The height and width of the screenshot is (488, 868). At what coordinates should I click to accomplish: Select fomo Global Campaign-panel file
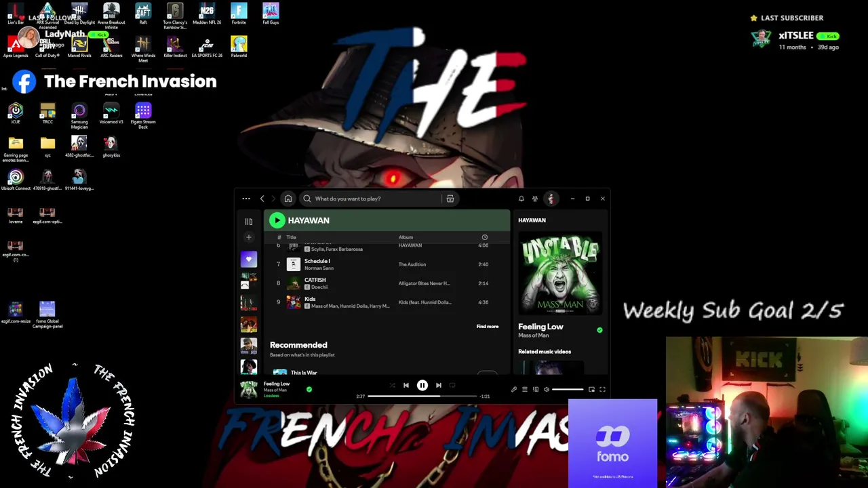coord(47,315)
